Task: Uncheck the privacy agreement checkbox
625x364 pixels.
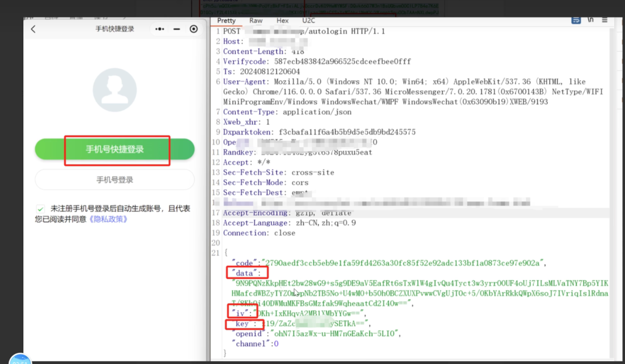Action: (40, 209)
